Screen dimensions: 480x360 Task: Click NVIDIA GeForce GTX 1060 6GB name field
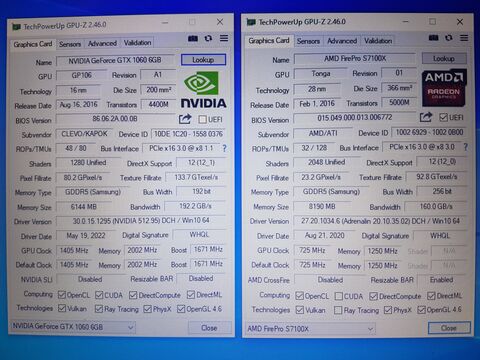[x=115, y=60]
